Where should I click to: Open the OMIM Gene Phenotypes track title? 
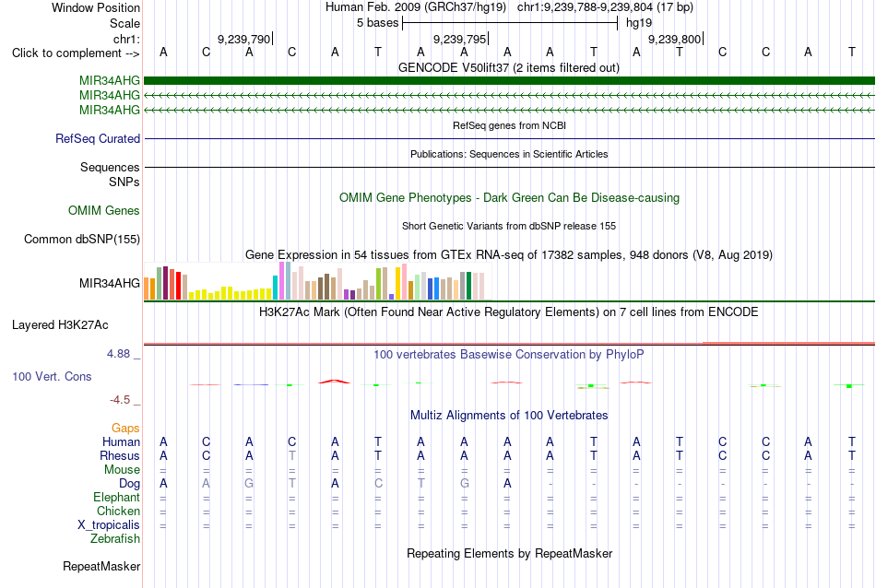coord(509,197)
